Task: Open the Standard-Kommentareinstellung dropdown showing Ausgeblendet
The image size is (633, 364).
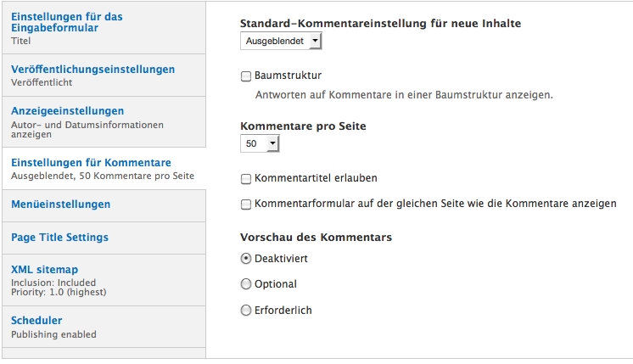Action: tap(281, 41)
